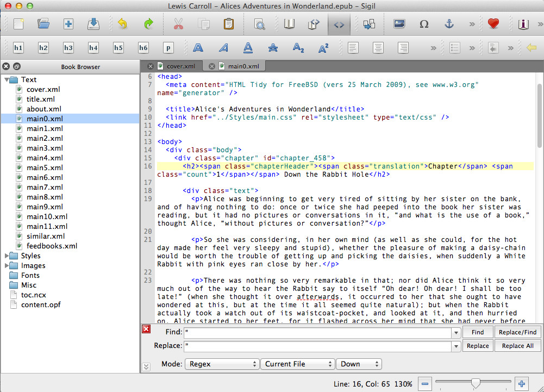544x392 pixels.
Task: Click the Find button
Action: coord(477,332)
